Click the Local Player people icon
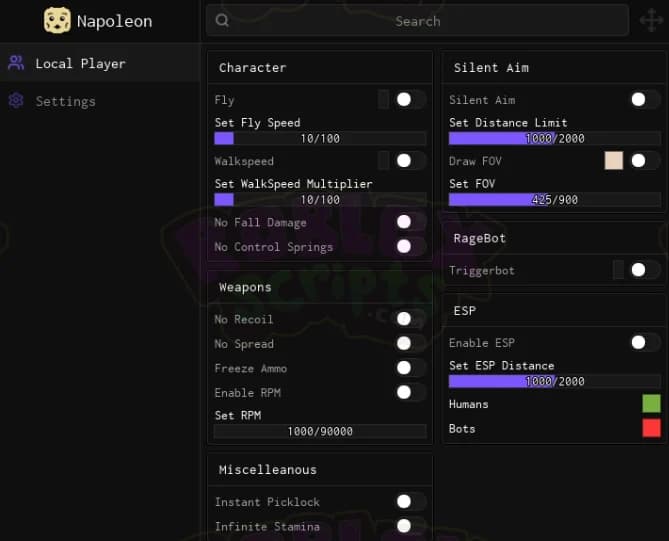 point(16,63)
